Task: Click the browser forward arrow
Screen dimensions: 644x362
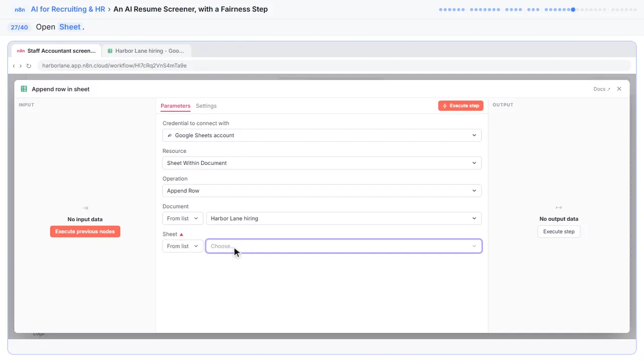Action: tap(21, 66)
